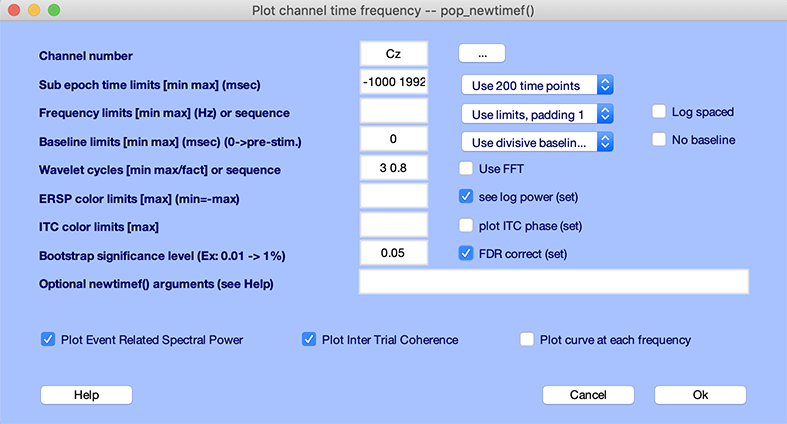Confirm with the Ok button
The height and width of the screenshot is (424, 787).
point(700,395)
